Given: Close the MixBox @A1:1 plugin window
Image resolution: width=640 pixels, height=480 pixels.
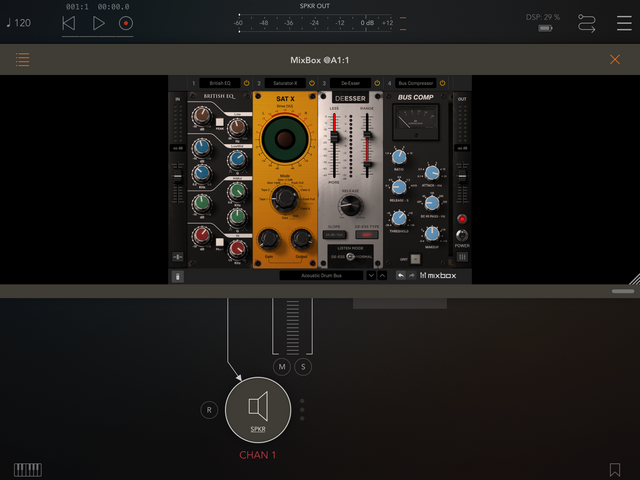Looking at the screenshot, I should tap(615, 60).
